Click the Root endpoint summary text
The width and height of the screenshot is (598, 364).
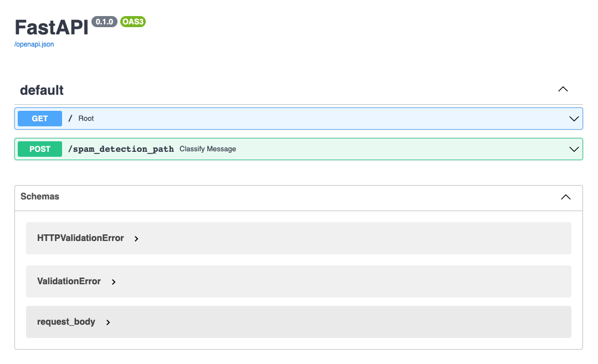tap(86, 119)
